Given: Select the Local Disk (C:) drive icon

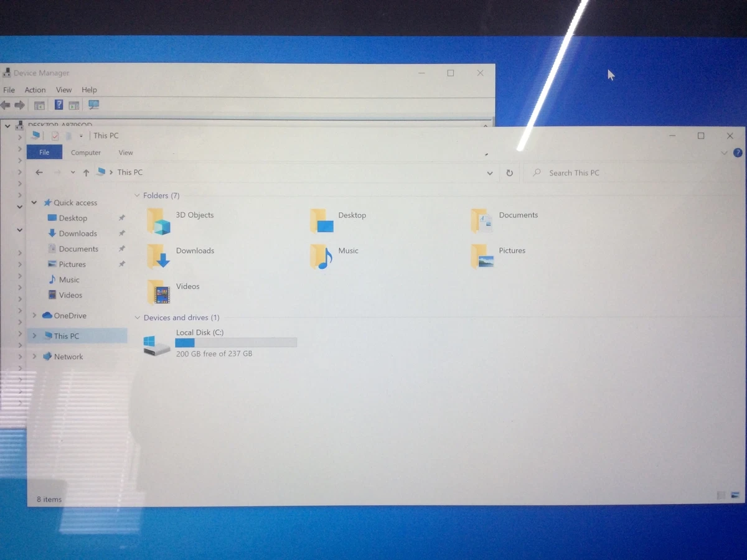Looking at the screenshot, I should (156, 345).
